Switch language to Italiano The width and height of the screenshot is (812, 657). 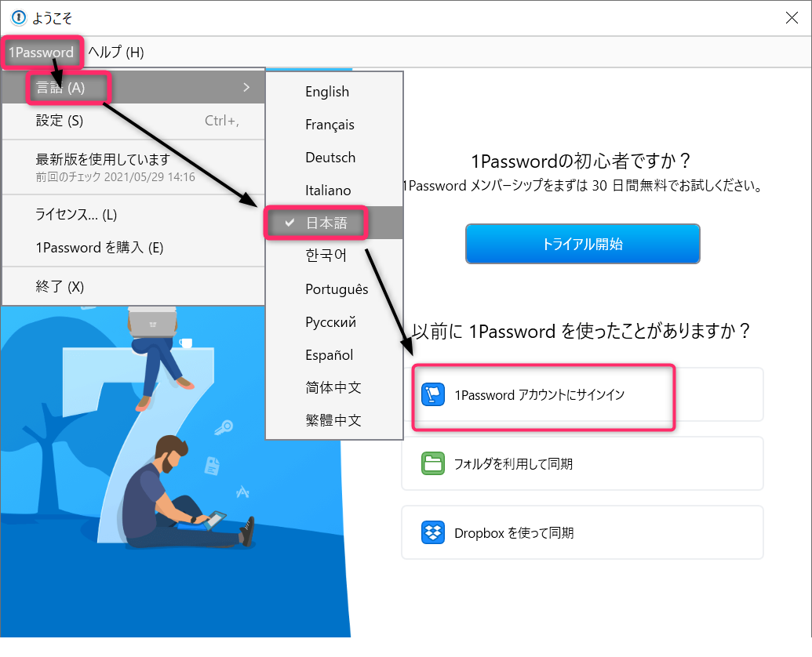click(334, 191)
